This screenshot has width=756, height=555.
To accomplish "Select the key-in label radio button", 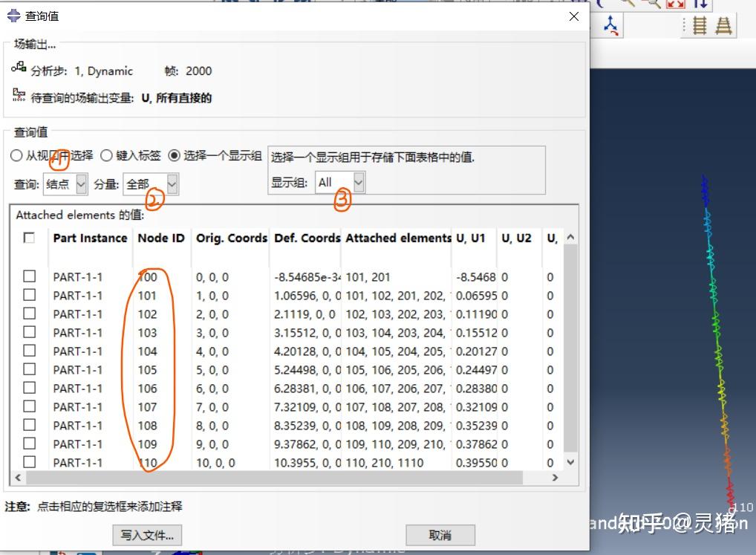I will coord(106,155).
